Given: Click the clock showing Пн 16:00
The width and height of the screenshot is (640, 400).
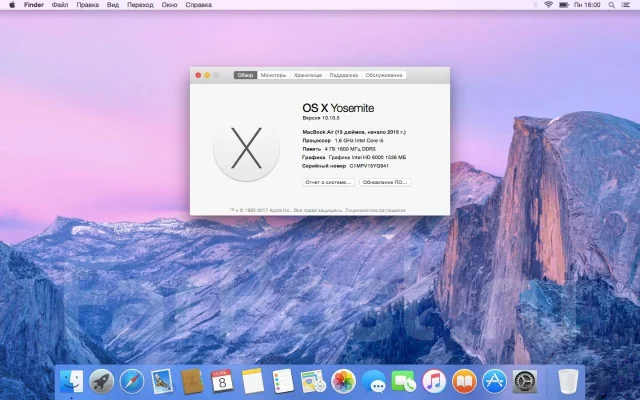Looking at the screenshot, I should click(x=587, y=5).
